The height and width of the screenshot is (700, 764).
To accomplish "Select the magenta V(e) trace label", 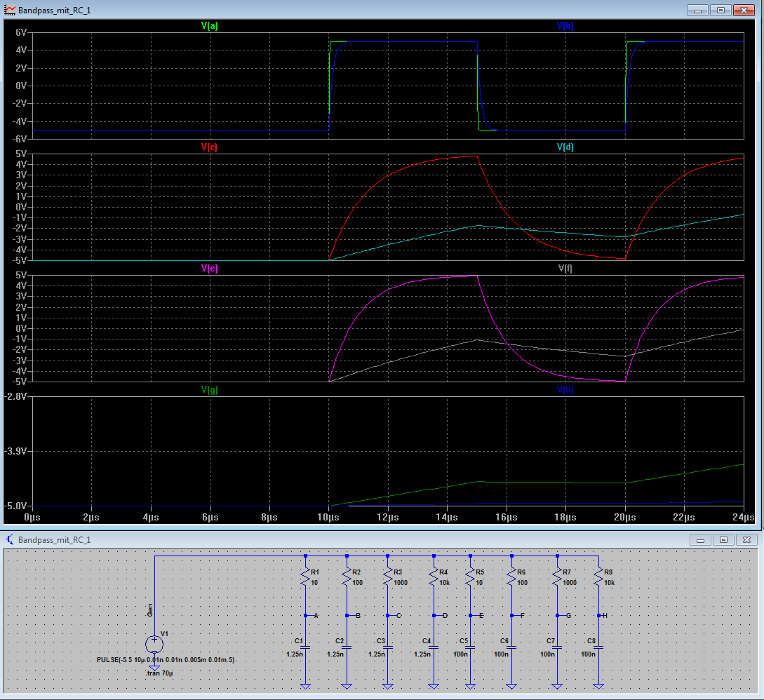I will (x=209, y=269).
